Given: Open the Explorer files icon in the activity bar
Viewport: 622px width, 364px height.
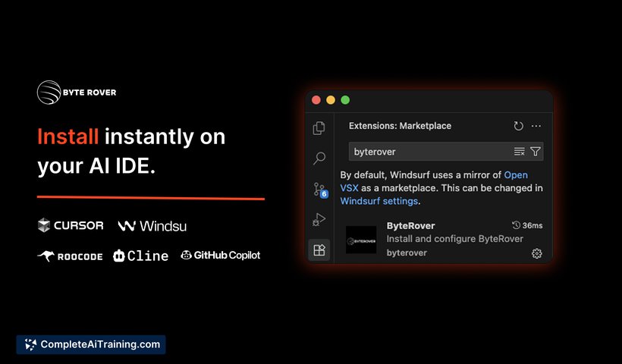Looking at the screenshot, I should point(319,128).
